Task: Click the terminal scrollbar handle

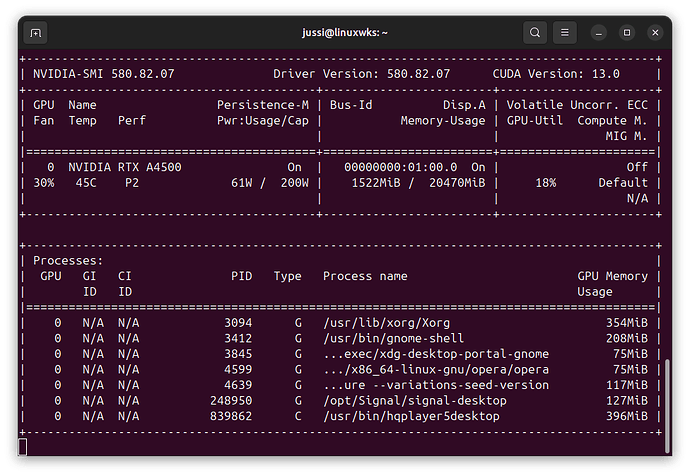Action: click(668, 405)
